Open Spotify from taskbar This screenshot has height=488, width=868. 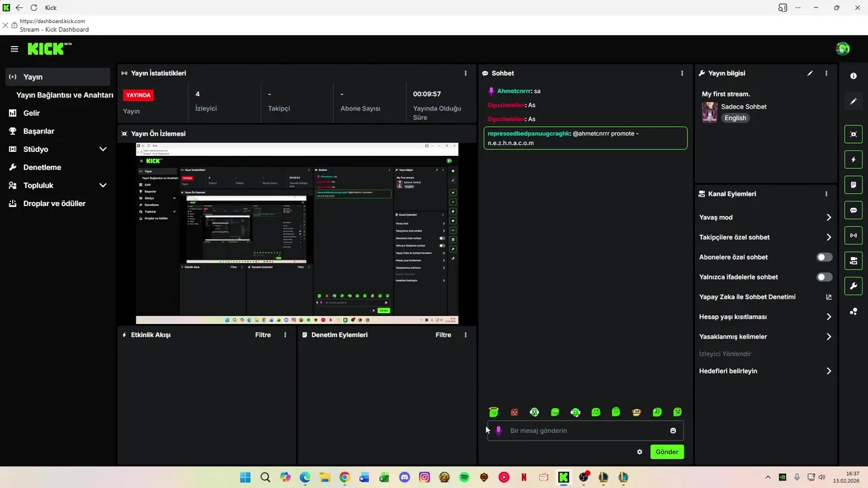[x=465, y=477]
